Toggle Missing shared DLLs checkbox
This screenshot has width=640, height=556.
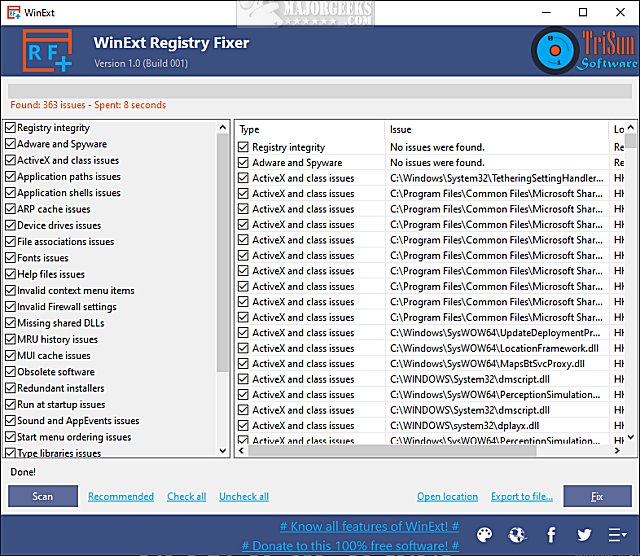(10, 323)
